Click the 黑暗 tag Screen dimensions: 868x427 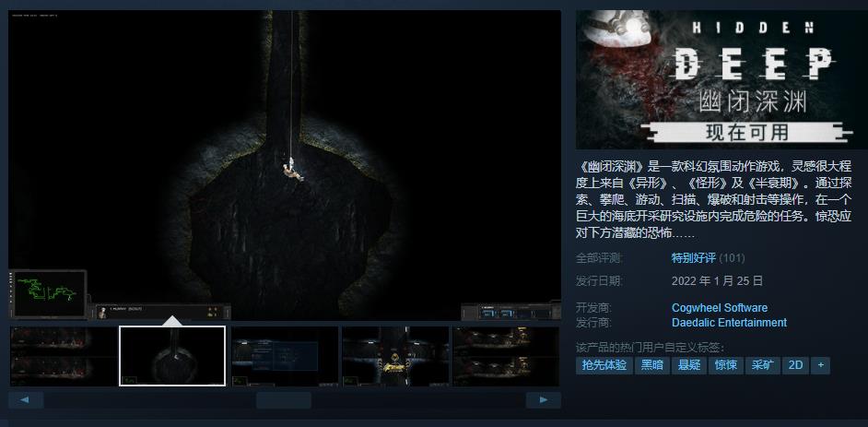[651, 365]
